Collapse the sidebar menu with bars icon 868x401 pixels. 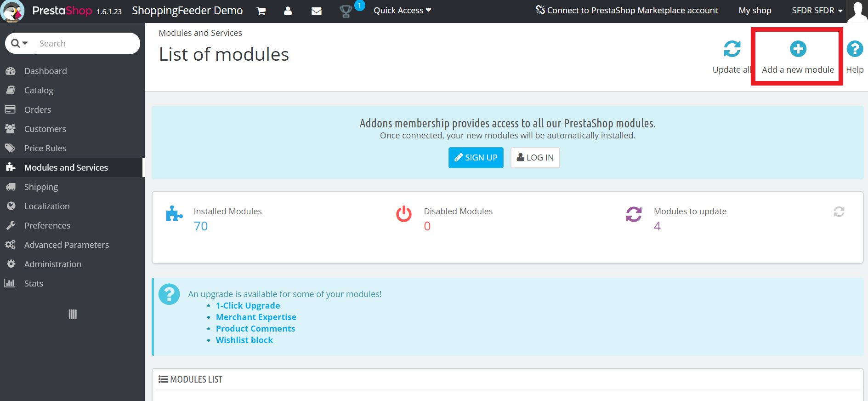(73, 315)
